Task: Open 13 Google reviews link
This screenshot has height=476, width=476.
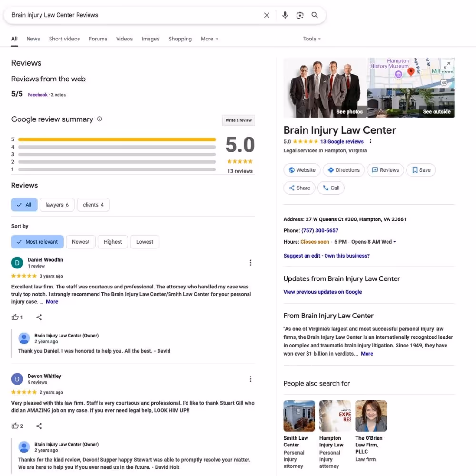Action: click(x=342, y=141)
